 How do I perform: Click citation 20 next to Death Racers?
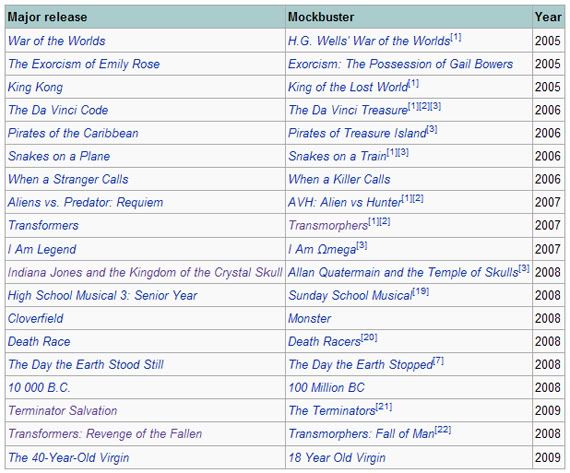click(369, 338)
